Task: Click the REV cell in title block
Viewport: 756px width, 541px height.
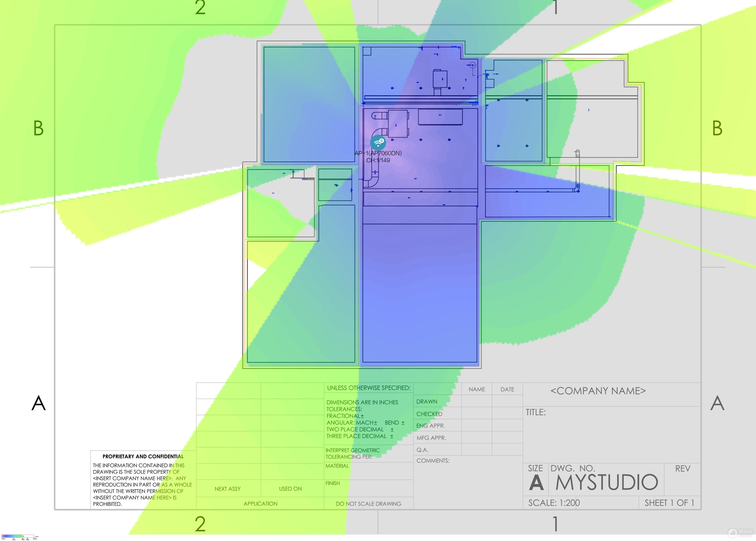Action: (682, 469)
